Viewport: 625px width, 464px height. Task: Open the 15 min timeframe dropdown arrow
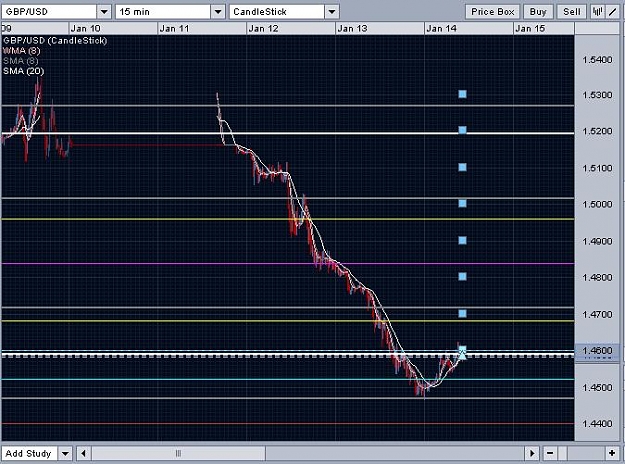[x=218, y=12]
